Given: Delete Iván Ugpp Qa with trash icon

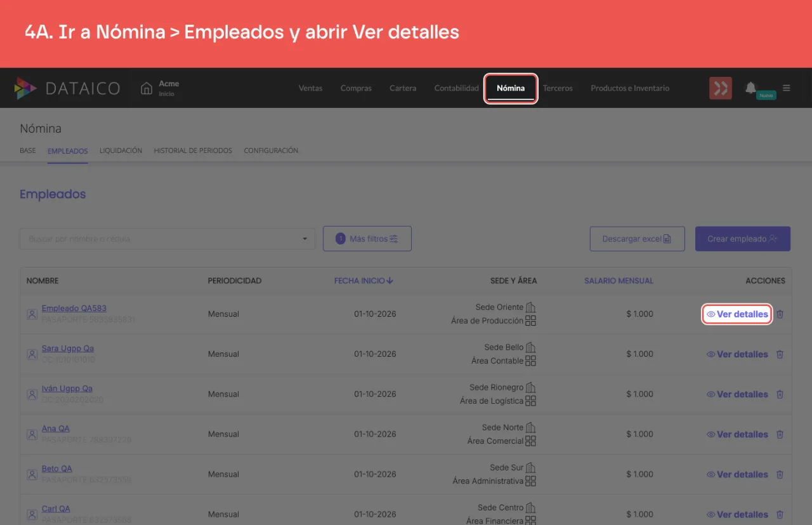Looking at the screenshot, I should pos(780,394).
